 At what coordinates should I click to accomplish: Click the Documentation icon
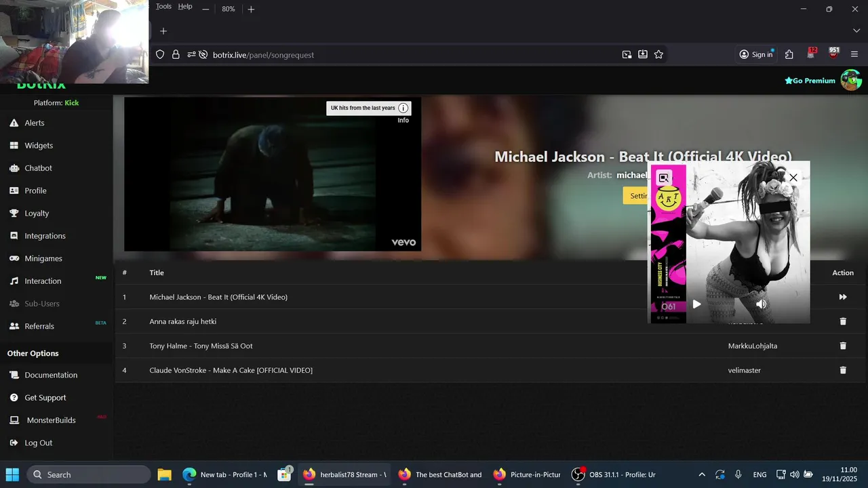14,375
